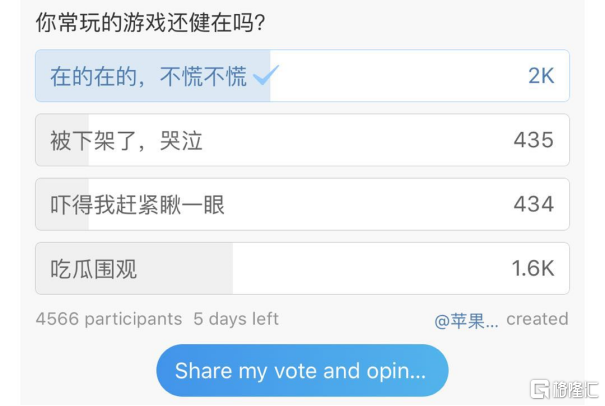Click the poll question 你常玩的游戏还健在吗?
This screenshot has height=406, width=605.
(150, 23)
